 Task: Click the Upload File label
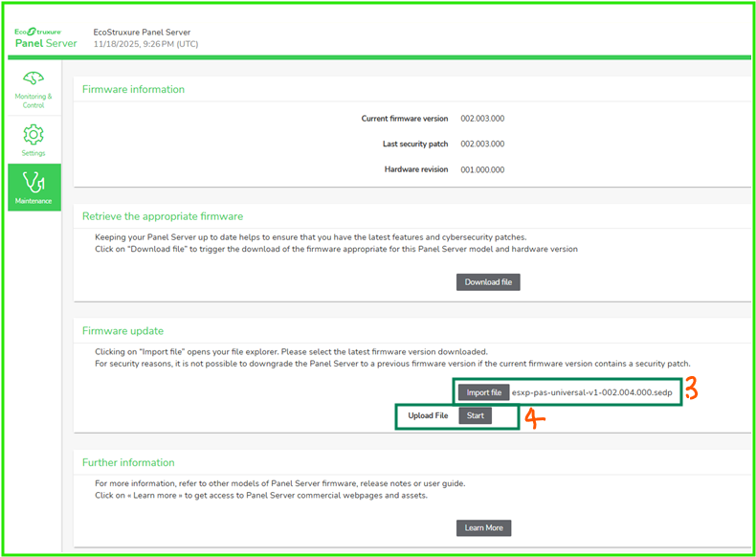point(428,415)
